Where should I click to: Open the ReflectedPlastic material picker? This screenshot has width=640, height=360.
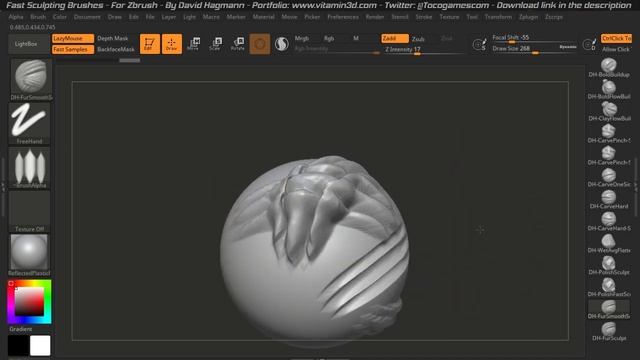pos(29,256)
